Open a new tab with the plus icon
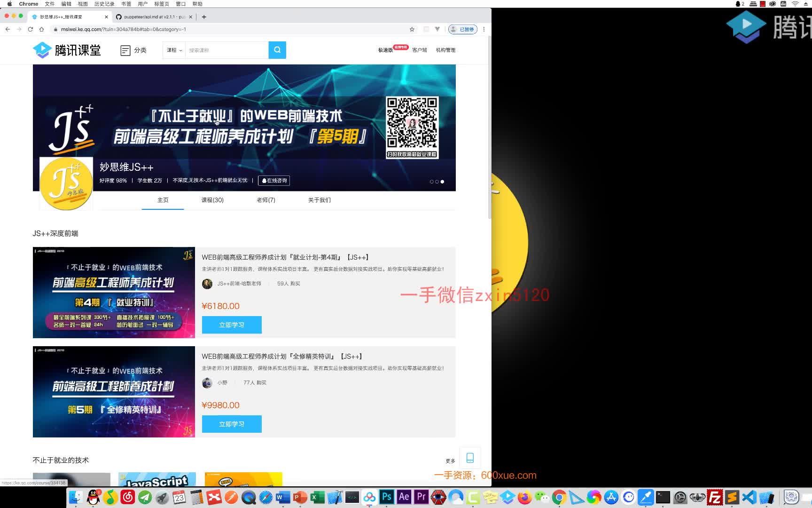 (x=204, y=17)
